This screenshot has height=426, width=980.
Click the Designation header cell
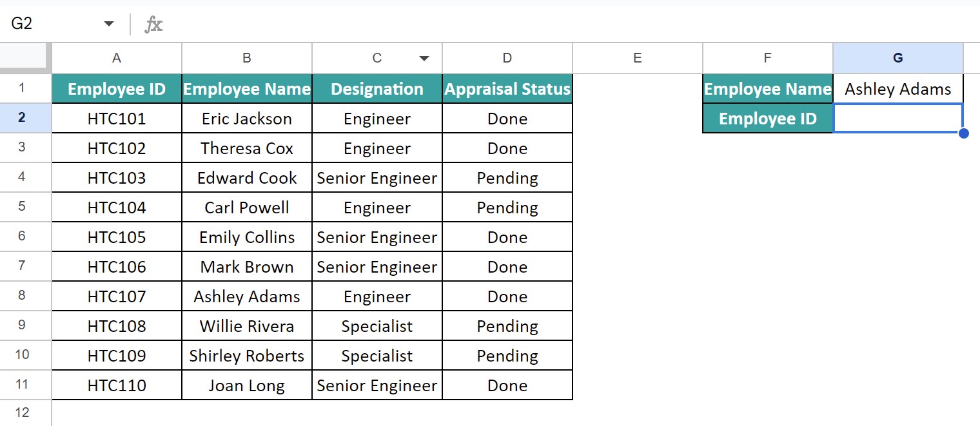377,88
